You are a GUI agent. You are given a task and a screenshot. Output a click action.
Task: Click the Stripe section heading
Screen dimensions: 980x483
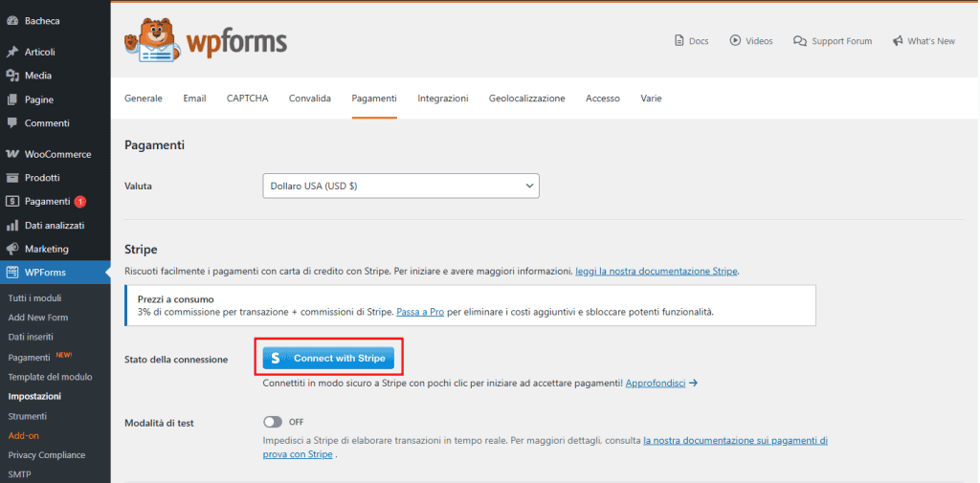coord(141,250)
